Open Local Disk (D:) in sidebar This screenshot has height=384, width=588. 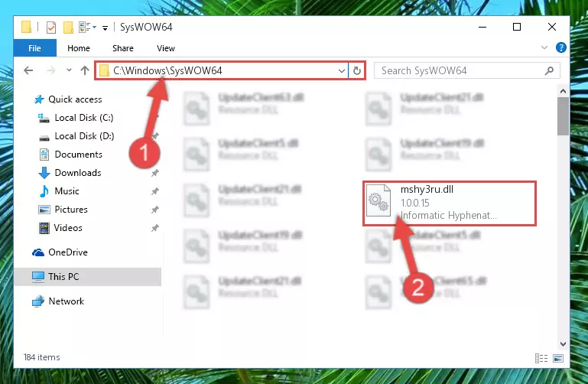pyautogui.click(x=84, y=136)
